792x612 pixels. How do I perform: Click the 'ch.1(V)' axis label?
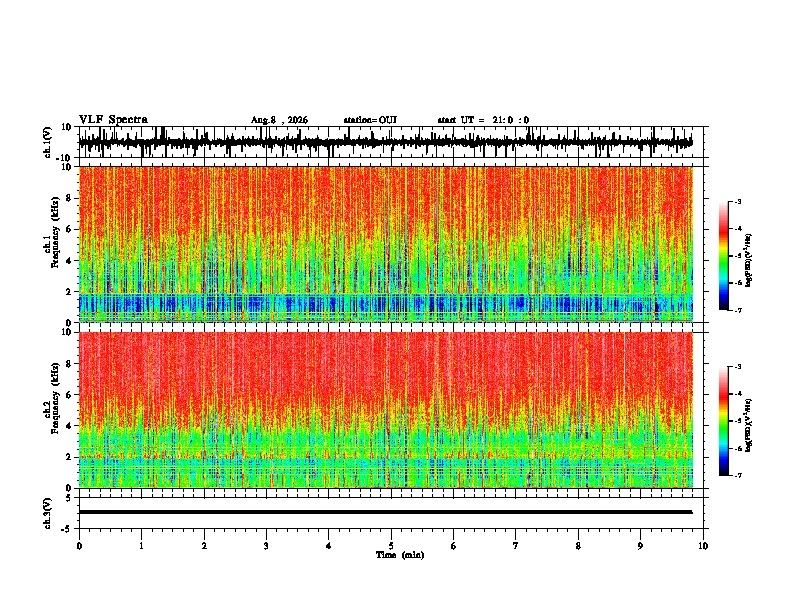pyautogui.click(x=48, y=142)
